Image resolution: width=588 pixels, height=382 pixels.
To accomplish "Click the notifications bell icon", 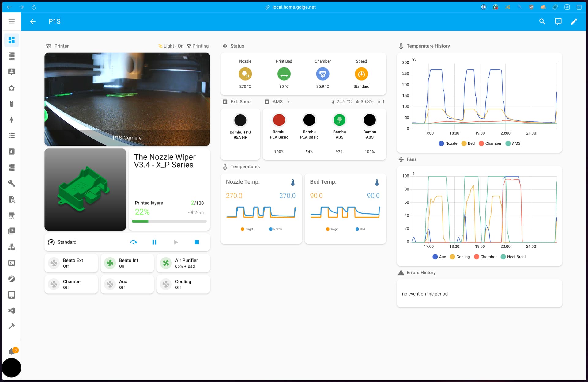I will click(12, 351).
